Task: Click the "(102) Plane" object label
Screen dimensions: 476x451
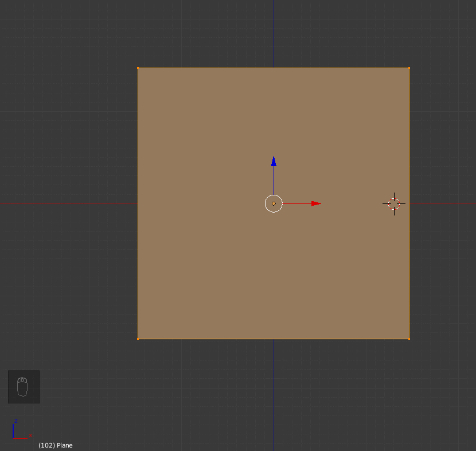Action: 56,445
